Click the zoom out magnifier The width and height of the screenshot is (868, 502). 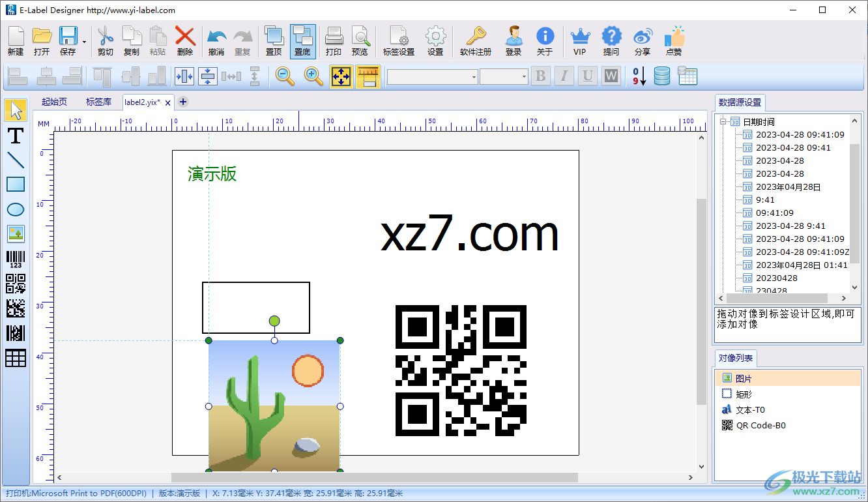coord(285,76)
